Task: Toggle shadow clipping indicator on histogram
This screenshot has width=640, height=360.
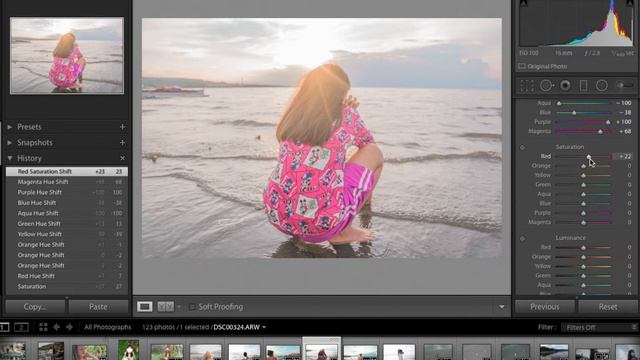Action: (524, 3)
